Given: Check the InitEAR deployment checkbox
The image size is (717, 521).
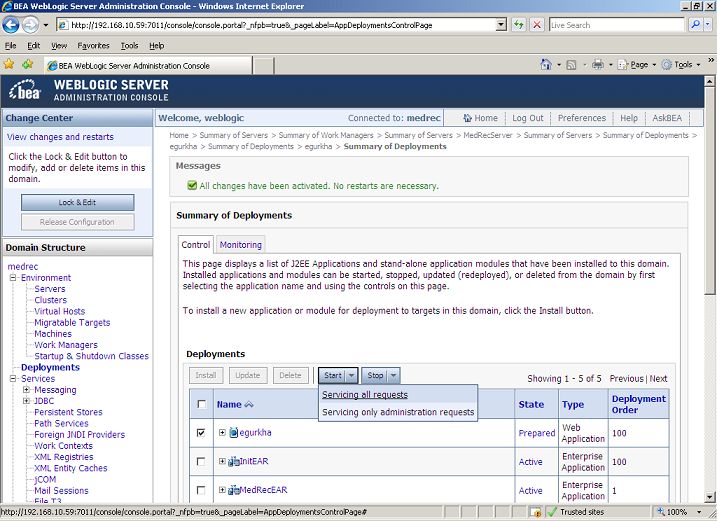Looking at the screenshot, I should tap(201, 461).
